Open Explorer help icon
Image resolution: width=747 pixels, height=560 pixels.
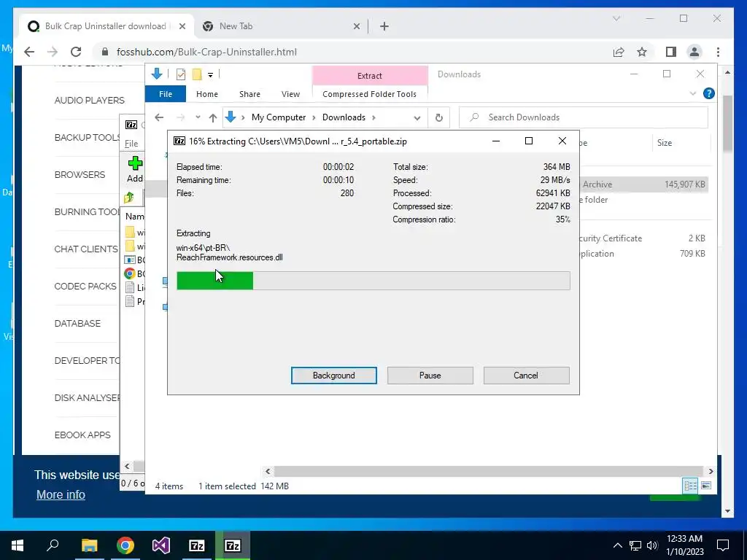708,93
